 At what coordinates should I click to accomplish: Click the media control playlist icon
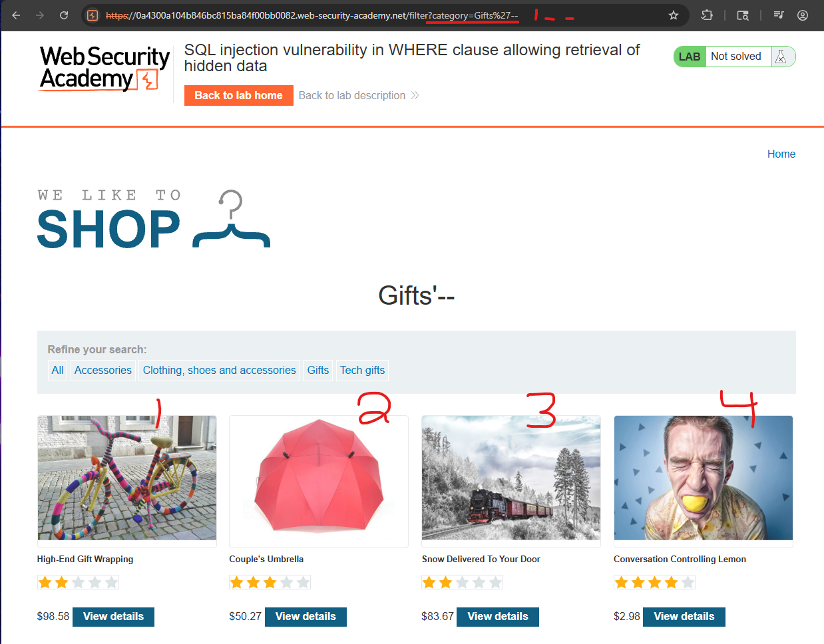point(779,15)
